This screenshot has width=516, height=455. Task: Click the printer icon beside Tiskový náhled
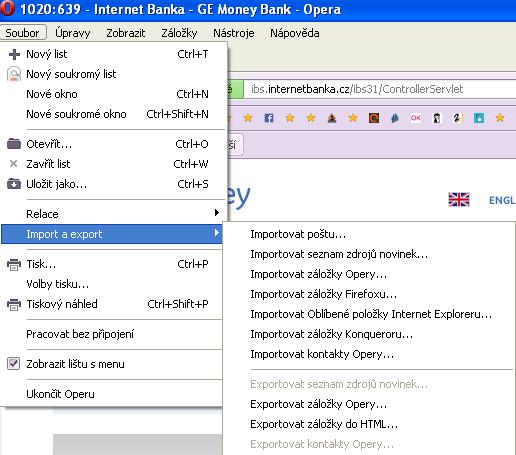(x=14, y=304)
